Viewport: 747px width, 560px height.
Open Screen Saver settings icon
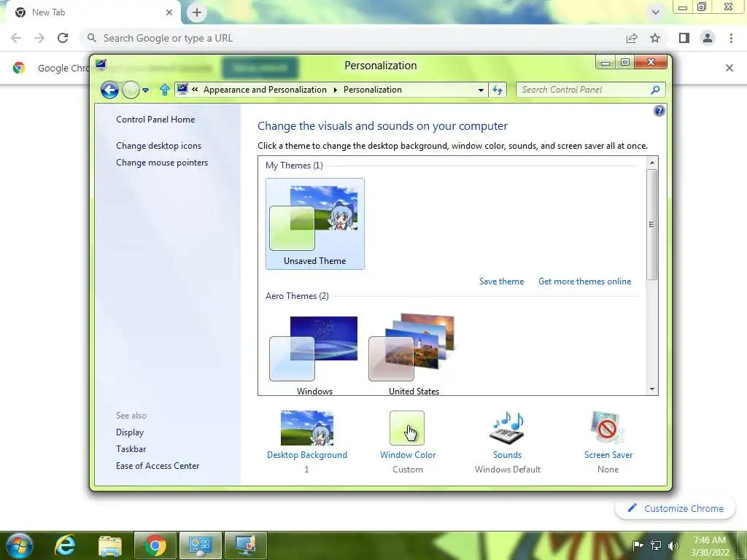coord(608,427)
